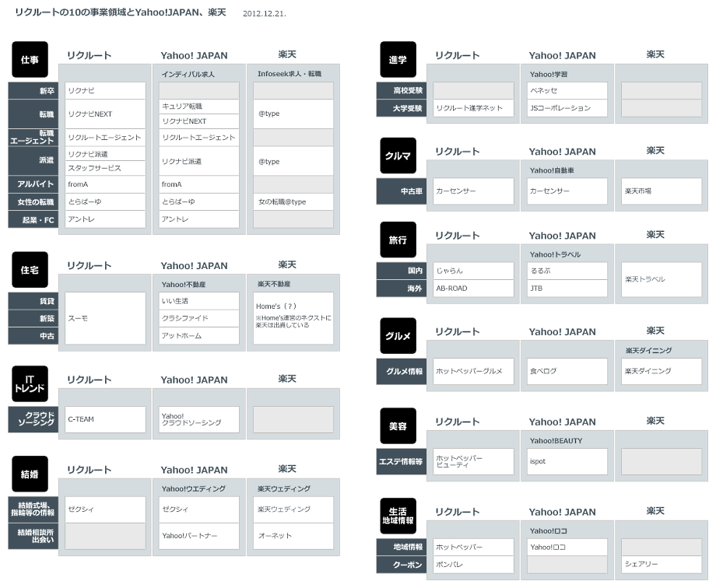Click the るるぶ cell
Screen dimensions: 716x588
click(x=567, y=271)
